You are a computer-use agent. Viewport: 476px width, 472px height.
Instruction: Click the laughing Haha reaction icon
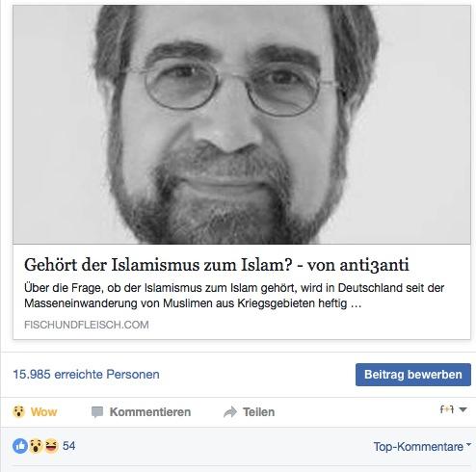click(51, 446)
